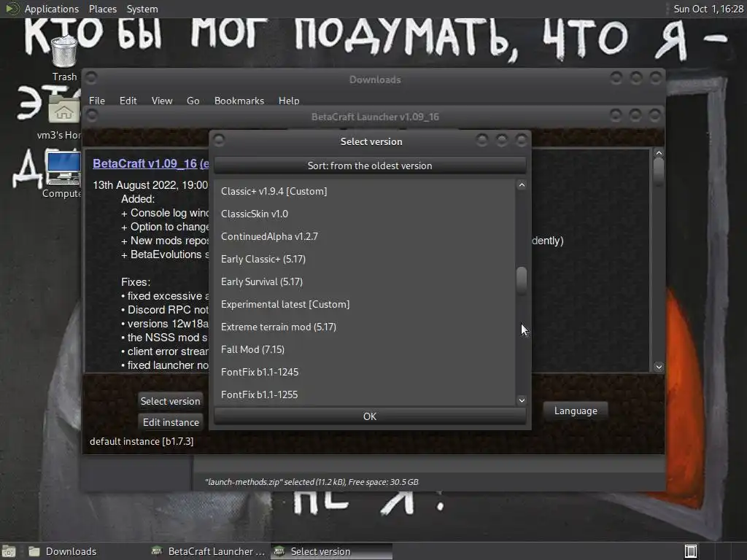Click Select version dialog window menu icon
747x560 pixels.
click(219, 140)
